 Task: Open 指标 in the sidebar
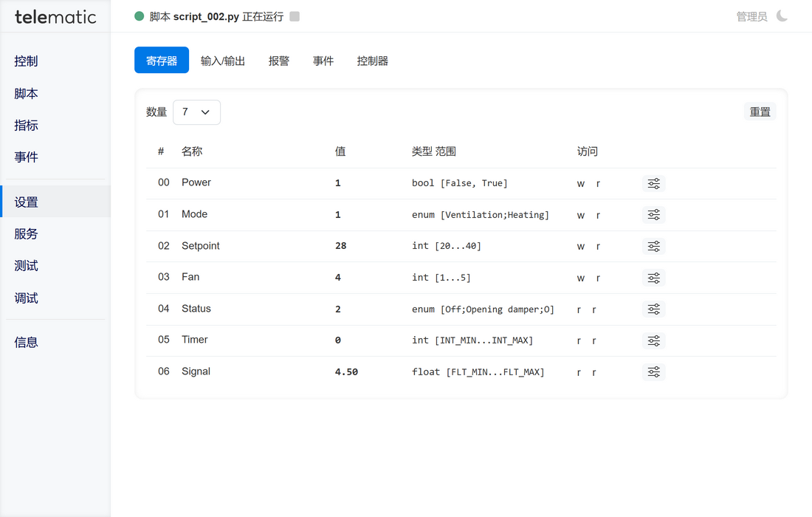(27, 126)
